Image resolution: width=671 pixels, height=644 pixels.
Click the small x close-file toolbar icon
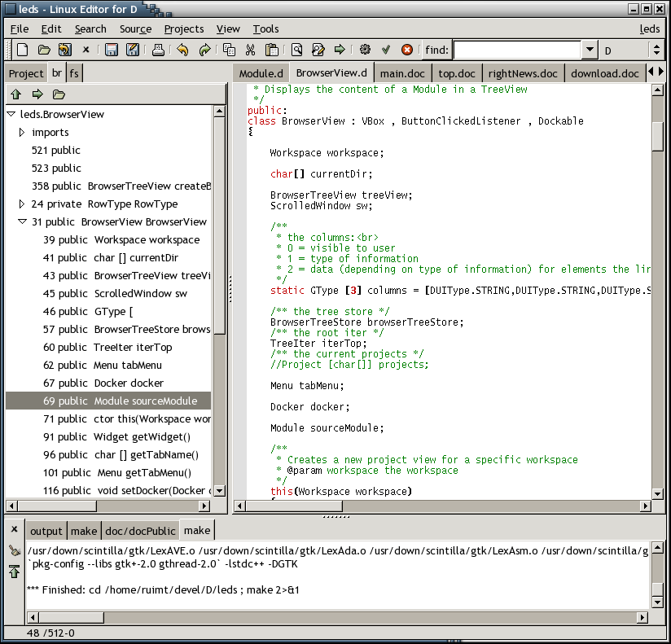(86, 50)
